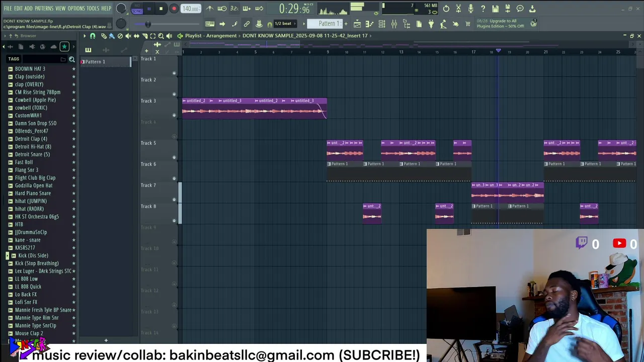This screenshot has width=644, height=362.
Task: Open Playlist options menu arrow
Action: tap(84, 36)
